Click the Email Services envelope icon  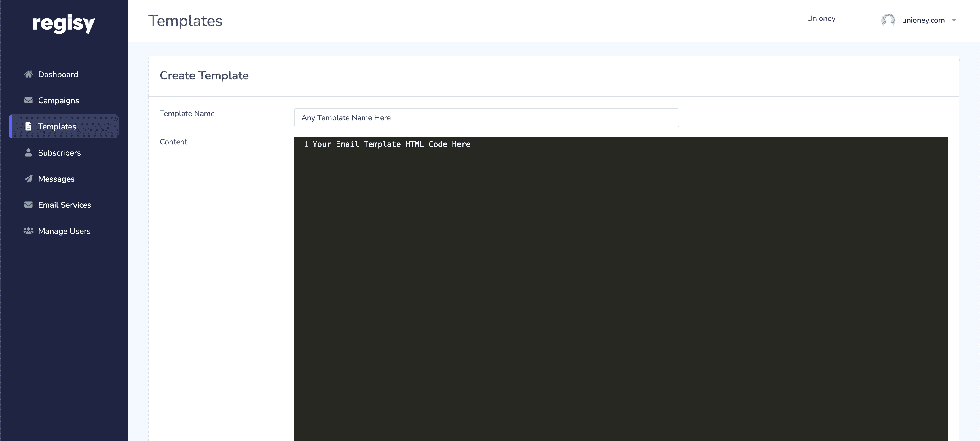pyautogui.click(x=28, y=205)
